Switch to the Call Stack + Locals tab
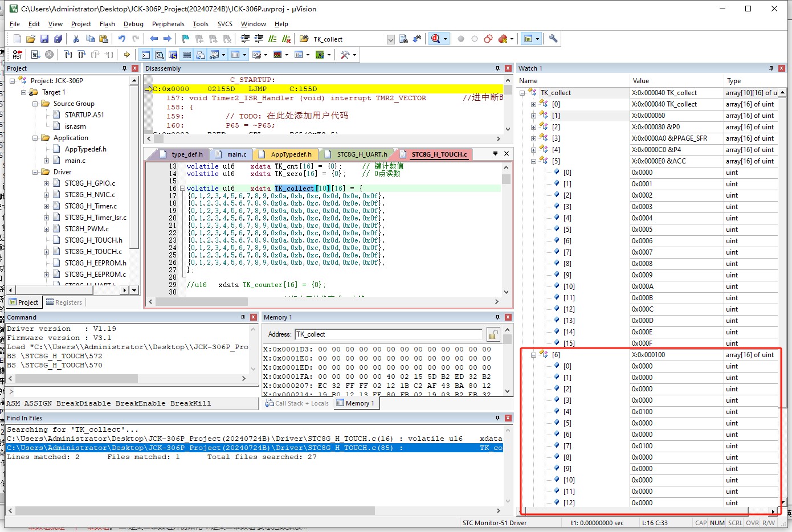This screenshot has height=532, width=792. click(297, 403)
